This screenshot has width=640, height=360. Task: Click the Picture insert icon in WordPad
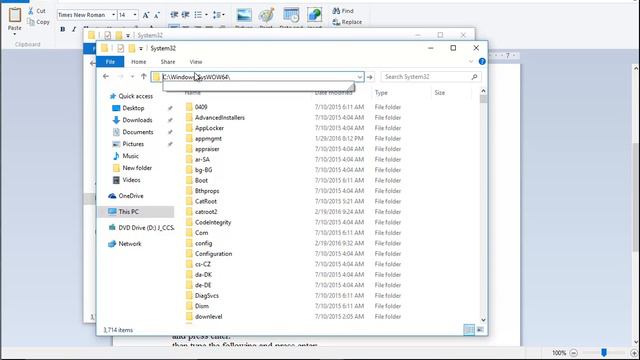point(244,15)
